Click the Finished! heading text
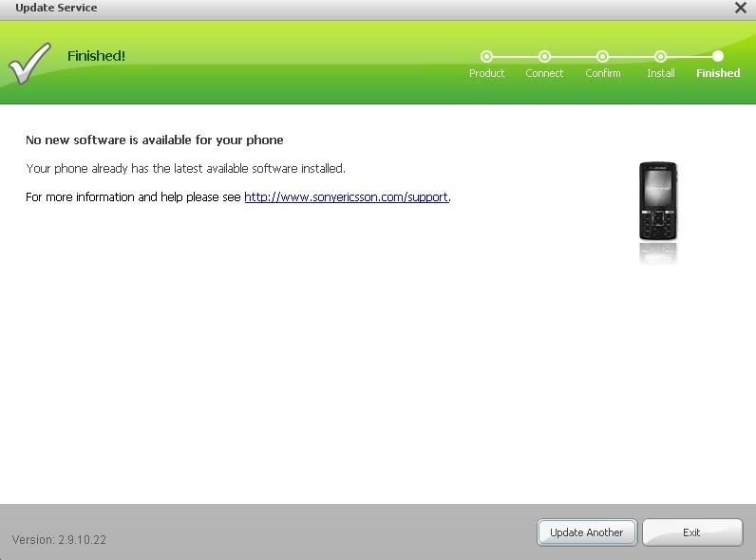Screen dimensions: 756x560 (x=97, y=56)
